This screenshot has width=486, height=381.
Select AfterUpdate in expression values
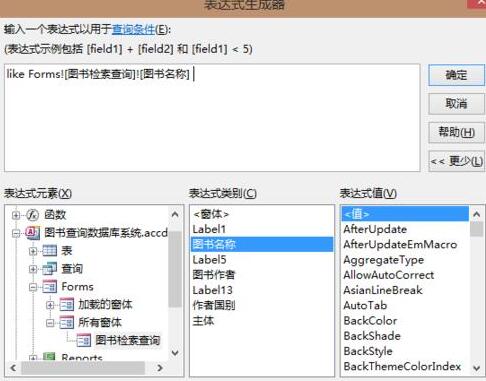tap(405, 229)
